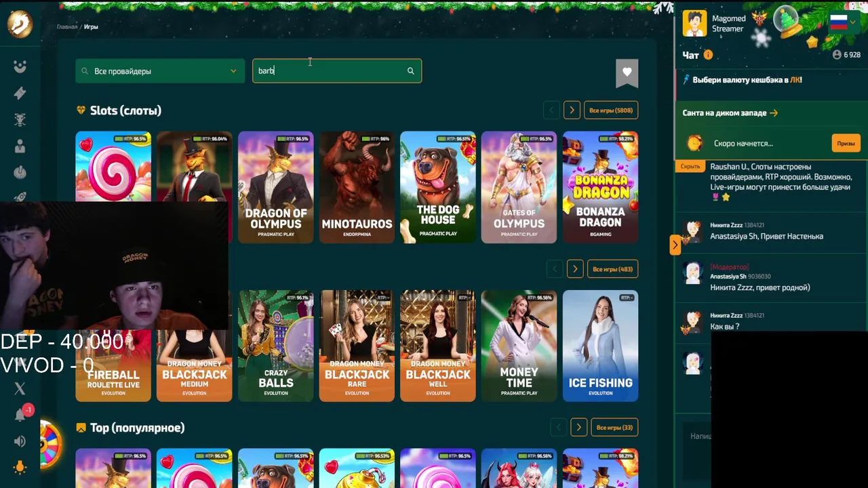
Task: Open Dragon of Olympus slot
Action: [276, 187]
